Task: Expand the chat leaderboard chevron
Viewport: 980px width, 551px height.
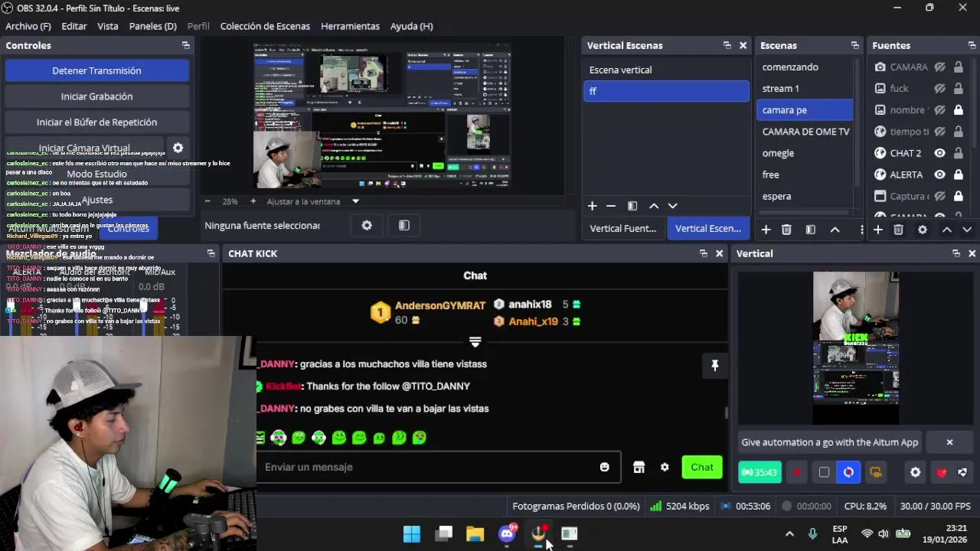Action: pos(475,342)
